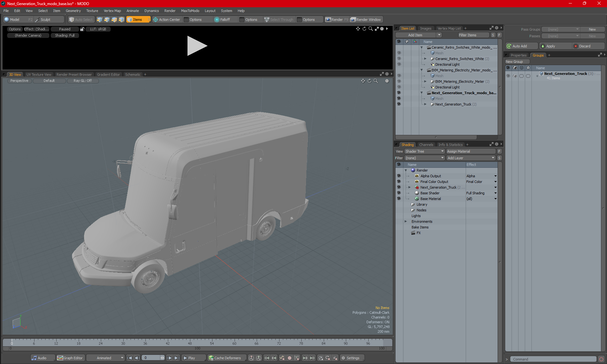Image resolution: width=607 pixels, height=364 pixels.
Task: Select Edges component mode icon
Action: [107, 20]
